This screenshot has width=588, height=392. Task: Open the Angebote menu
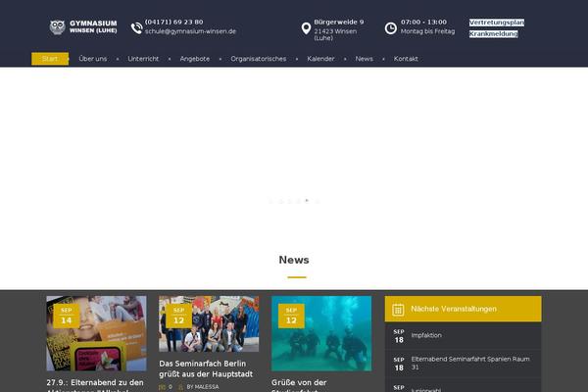(195, 59)
